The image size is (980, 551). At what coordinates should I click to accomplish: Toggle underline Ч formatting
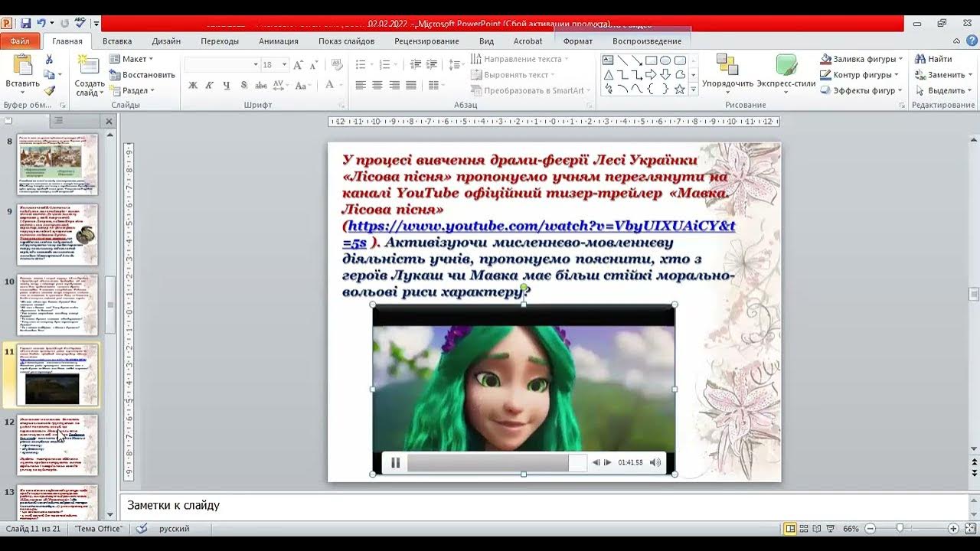click(227, 85)
